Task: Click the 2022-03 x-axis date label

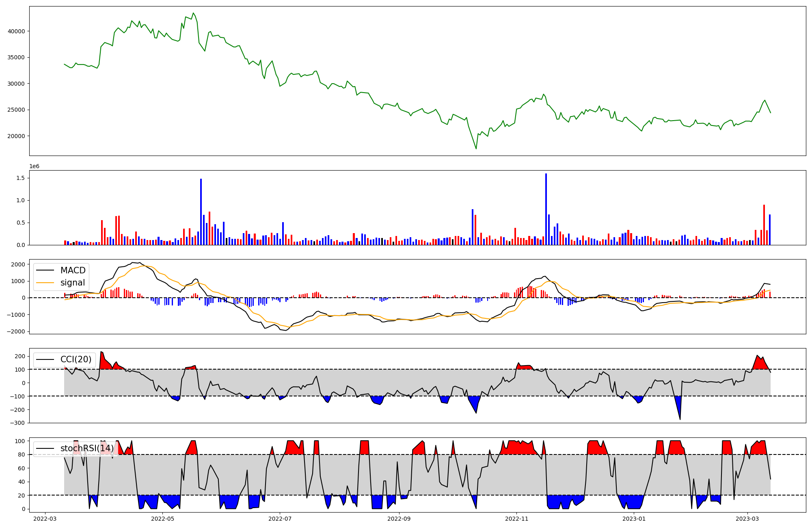Action: click(45, 519)
